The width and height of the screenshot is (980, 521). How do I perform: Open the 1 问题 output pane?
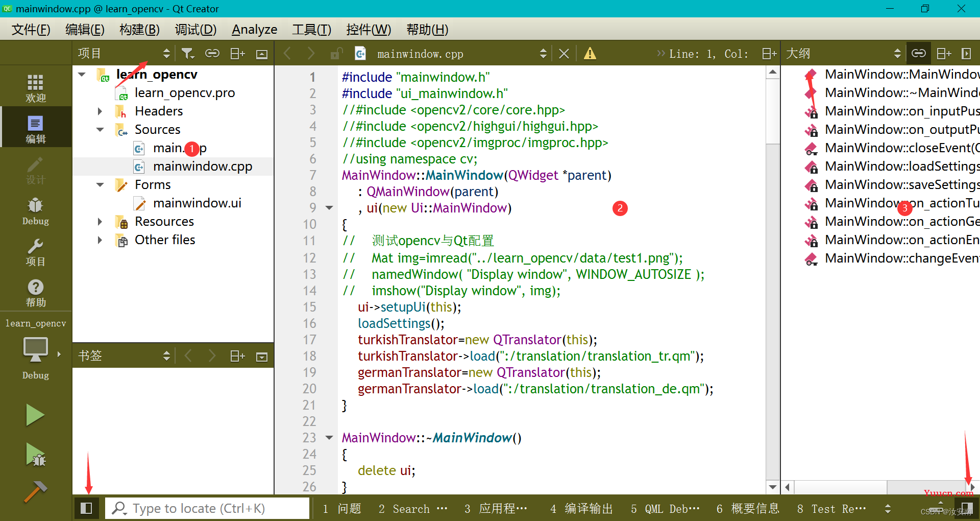pyautogui.click(x=341, y=509)
